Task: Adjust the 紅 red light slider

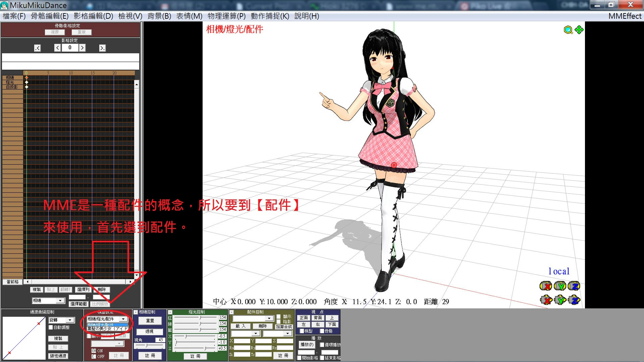Action: tap(195, 317)
